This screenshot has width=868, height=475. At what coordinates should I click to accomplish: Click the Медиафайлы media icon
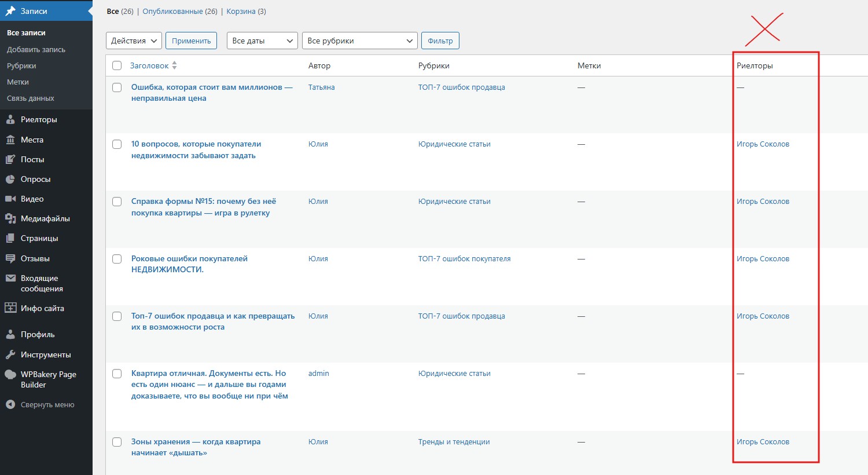10,218
